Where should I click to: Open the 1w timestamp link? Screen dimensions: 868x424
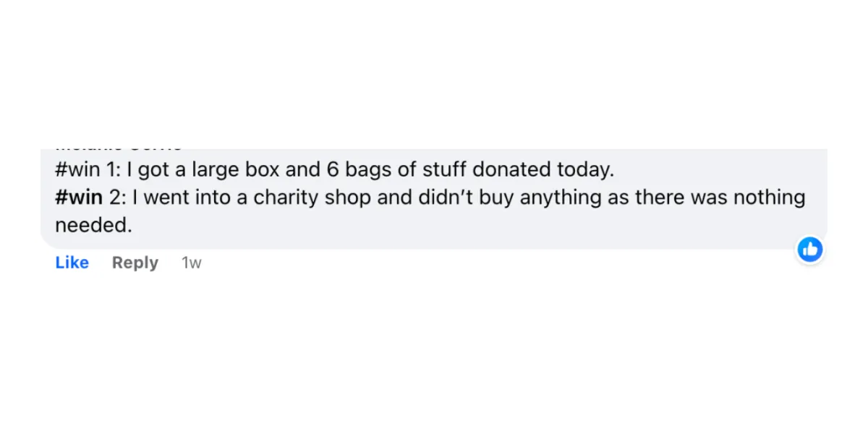(191, 263)
